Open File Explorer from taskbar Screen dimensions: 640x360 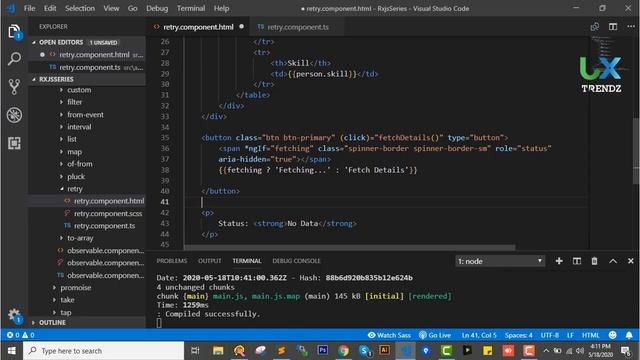[x=218, y=351]
